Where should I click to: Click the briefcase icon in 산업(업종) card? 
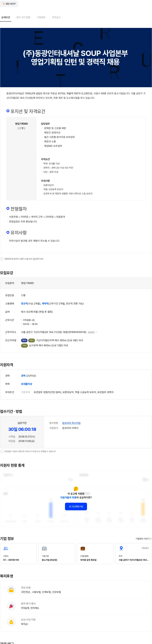coord(83,549)
